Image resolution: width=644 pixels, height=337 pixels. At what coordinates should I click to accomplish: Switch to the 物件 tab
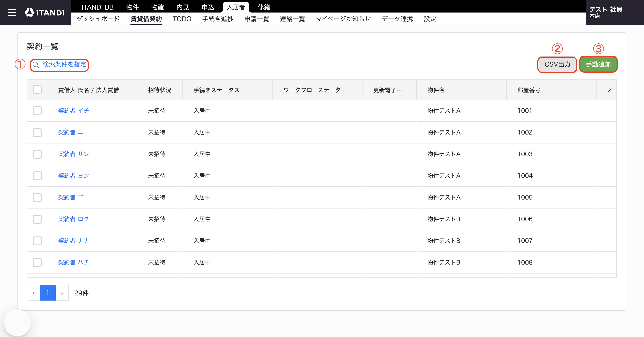coord(132,7)
